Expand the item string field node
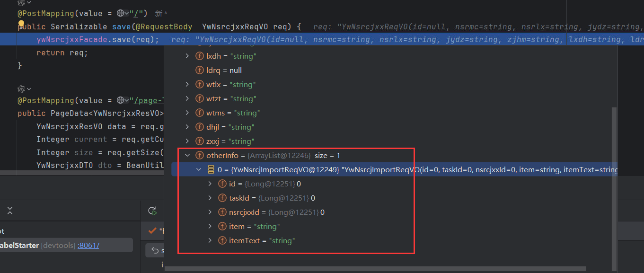This screenshot has height=273, width=644. click(x=210, y=226)
